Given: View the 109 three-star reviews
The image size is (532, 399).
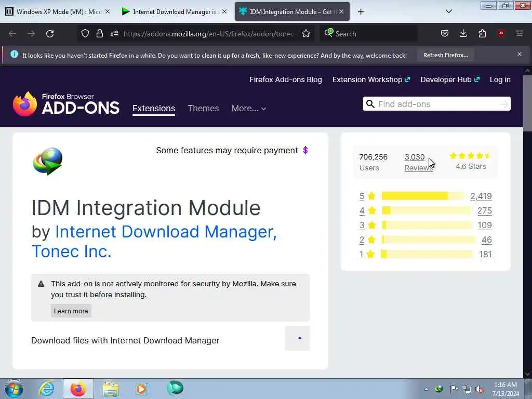Looking at the screenshot, I should [x=485, y=225].
